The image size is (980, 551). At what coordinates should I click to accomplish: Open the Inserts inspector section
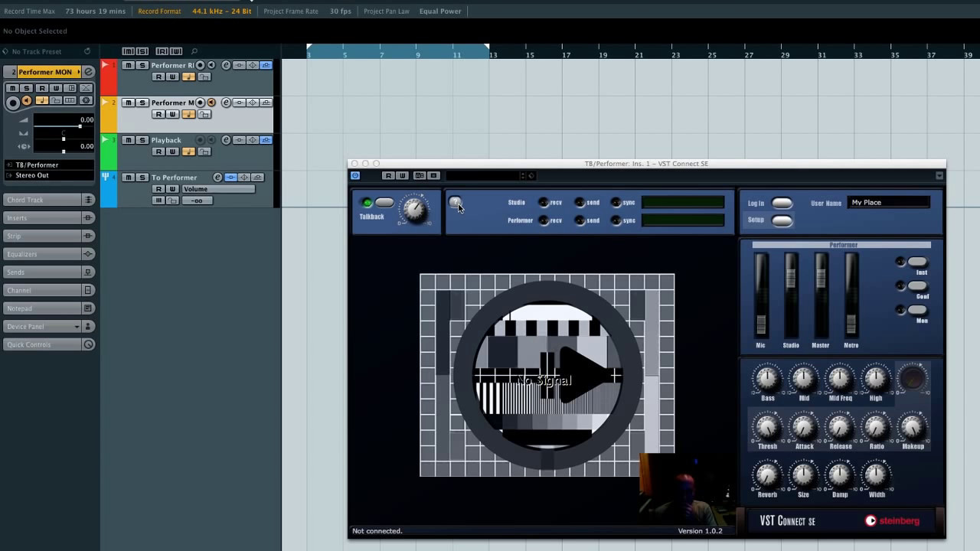(x=41, y=218)
